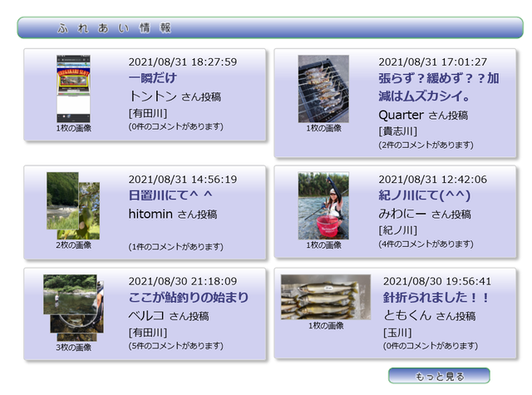Image resolution: width=532 pixels, height=395 pixels.
Task: Click the 2枚の画像 caption under hitomin's photos
Action: click(x=73, y=245)
